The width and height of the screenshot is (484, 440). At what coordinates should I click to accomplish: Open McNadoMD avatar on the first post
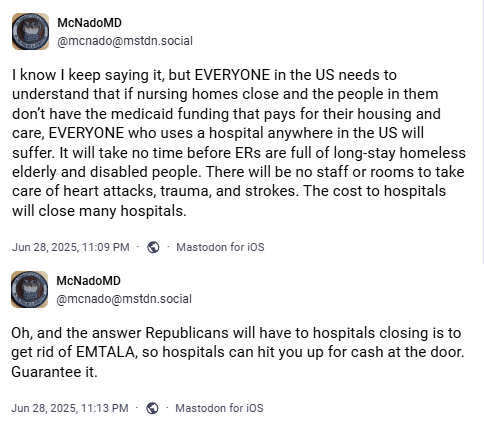(30, 31)
